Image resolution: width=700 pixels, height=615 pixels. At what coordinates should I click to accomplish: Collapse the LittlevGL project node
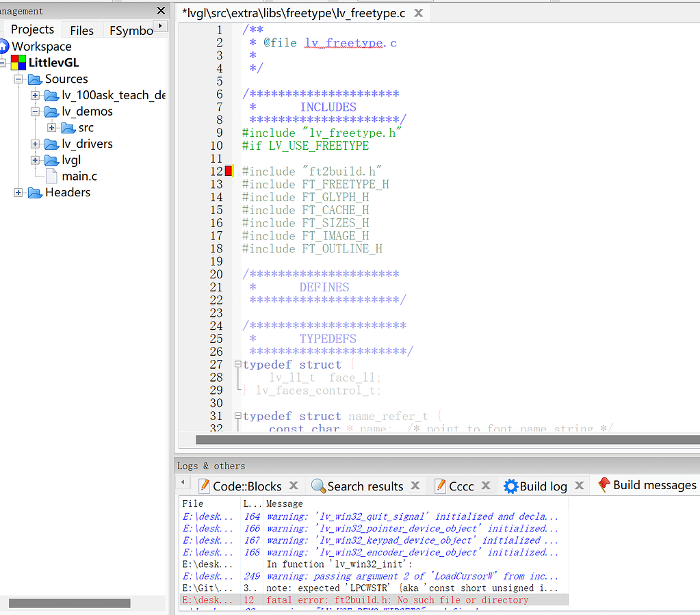coord(2,63)
